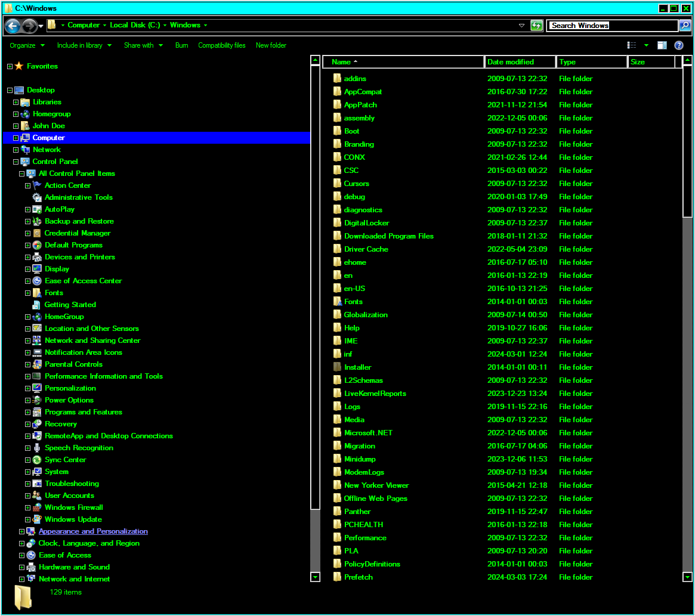This screenshot has width=695, height=616.
Task: Select the PolicyDefinitions folder
Action: click(372, 564)
